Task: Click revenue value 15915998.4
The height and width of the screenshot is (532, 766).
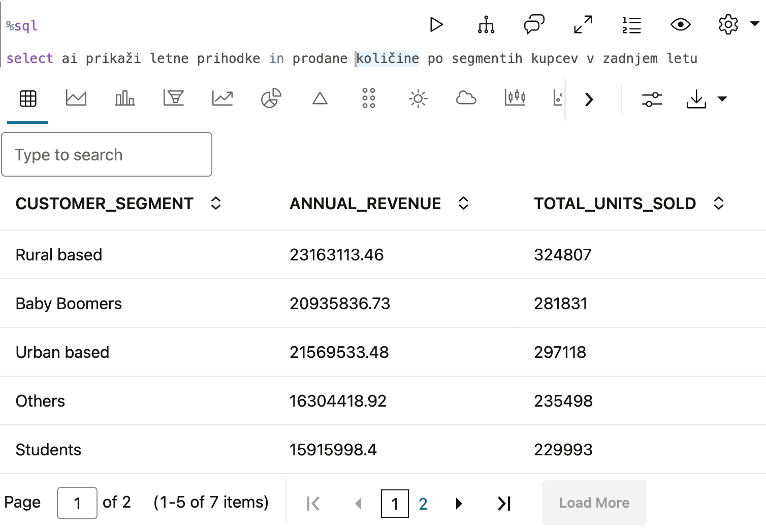Action: tap(333, 449)
